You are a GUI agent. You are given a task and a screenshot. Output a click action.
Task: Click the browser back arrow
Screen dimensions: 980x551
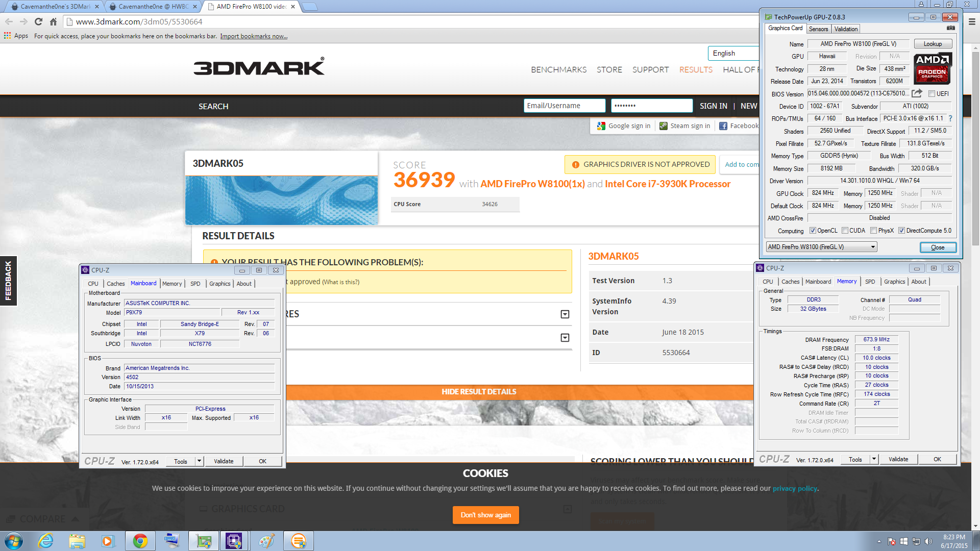(9, 21)
